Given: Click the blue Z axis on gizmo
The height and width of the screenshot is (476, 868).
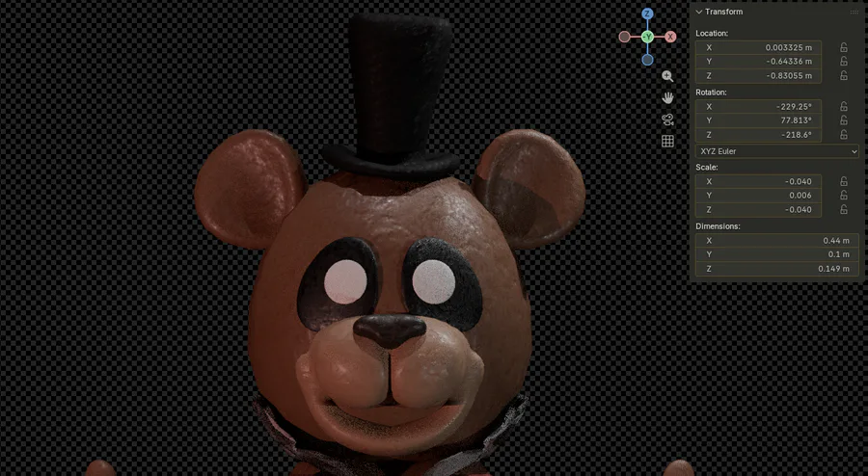Looking at the screenshot, I should click(x=647, y=13).
